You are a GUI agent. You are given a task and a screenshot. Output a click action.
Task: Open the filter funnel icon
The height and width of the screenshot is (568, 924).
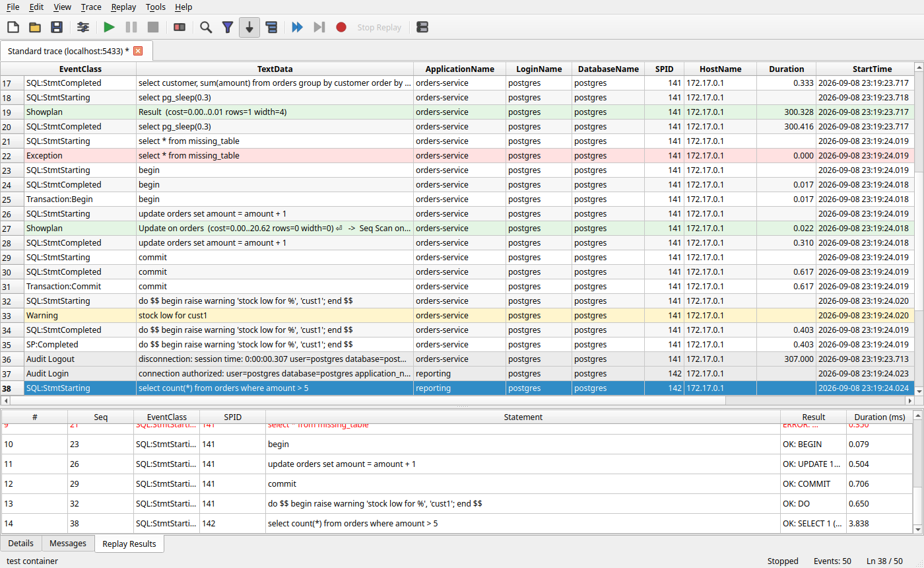(x=228, y=27)
